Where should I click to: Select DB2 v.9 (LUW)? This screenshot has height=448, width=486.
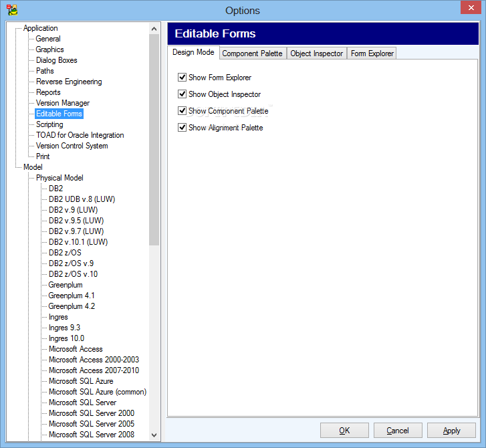73,210
